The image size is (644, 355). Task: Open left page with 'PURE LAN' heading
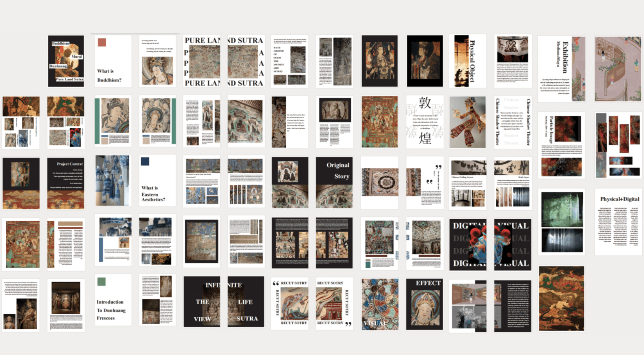pyautogui.click(x=202, y=61)
